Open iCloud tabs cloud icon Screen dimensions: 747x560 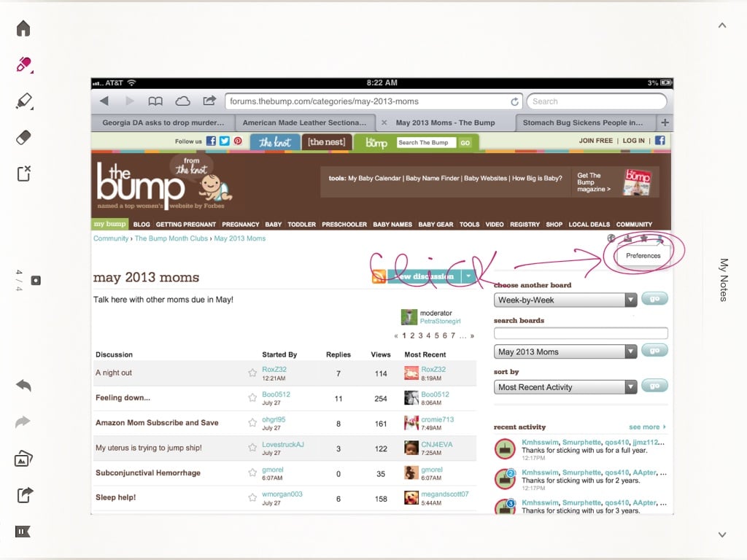[182, 101]
